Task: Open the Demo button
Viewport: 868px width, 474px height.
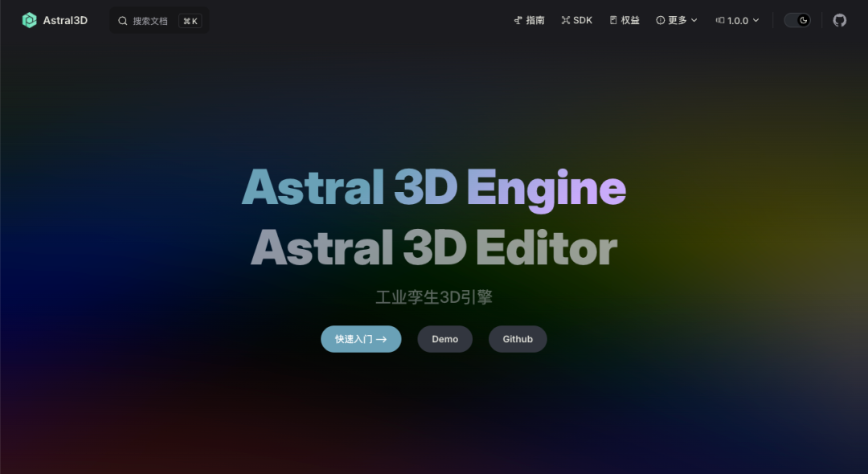Action: click(x=444, y=338)
